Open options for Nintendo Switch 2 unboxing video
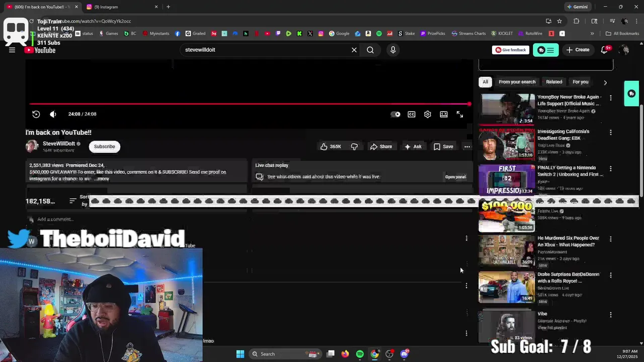The height and width of the screenshot is (362, 644). tap(611, 168)
